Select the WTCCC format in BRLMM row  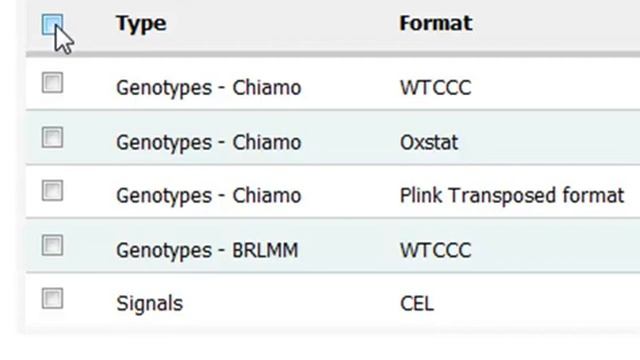(436, 250)
